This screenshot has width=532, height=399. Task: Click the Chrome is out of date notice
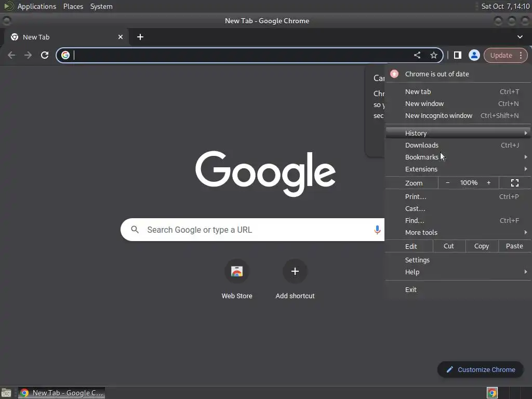(x=458, y=74)
